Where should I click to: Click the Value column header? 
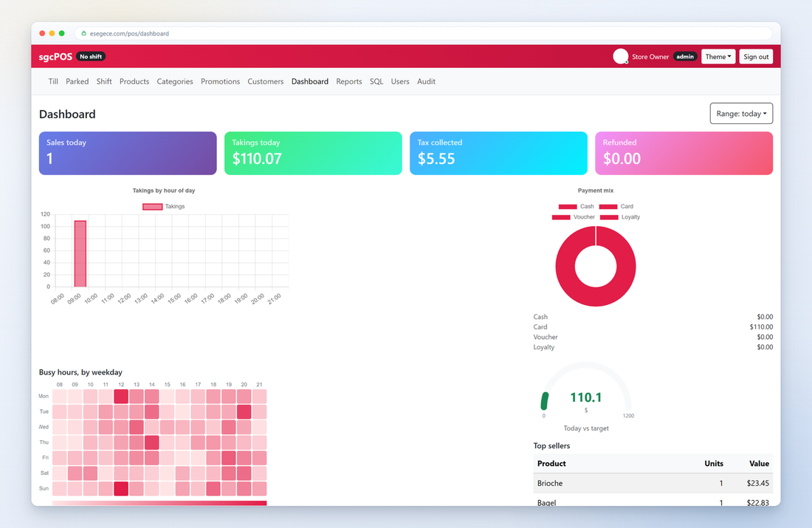tap(759, 463)
